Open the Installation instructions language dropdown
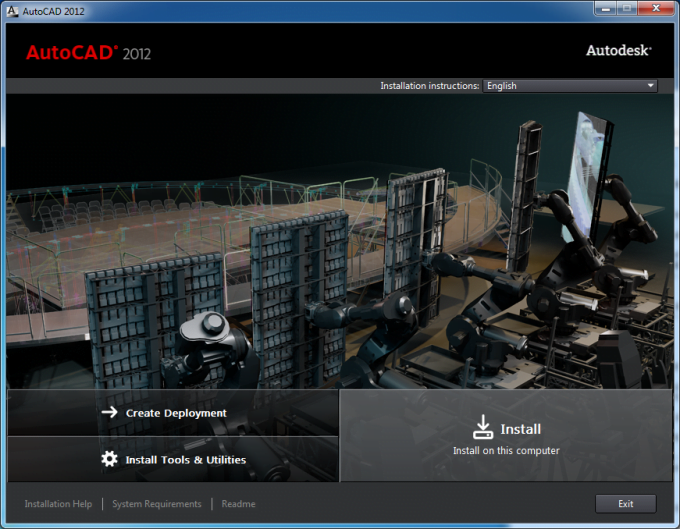Screen dimensions: 680x529 point(570,86)
